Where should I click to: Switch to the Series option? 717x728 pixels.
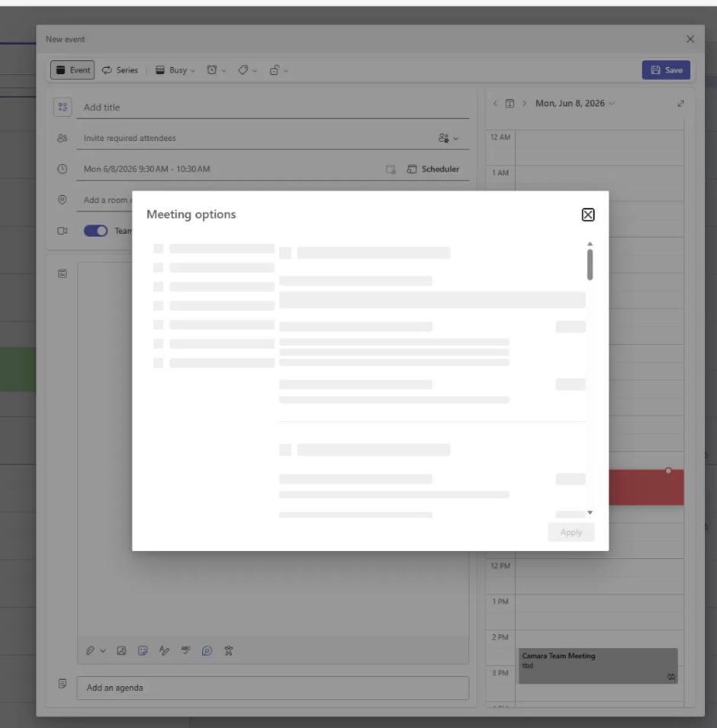pos(120,70)
